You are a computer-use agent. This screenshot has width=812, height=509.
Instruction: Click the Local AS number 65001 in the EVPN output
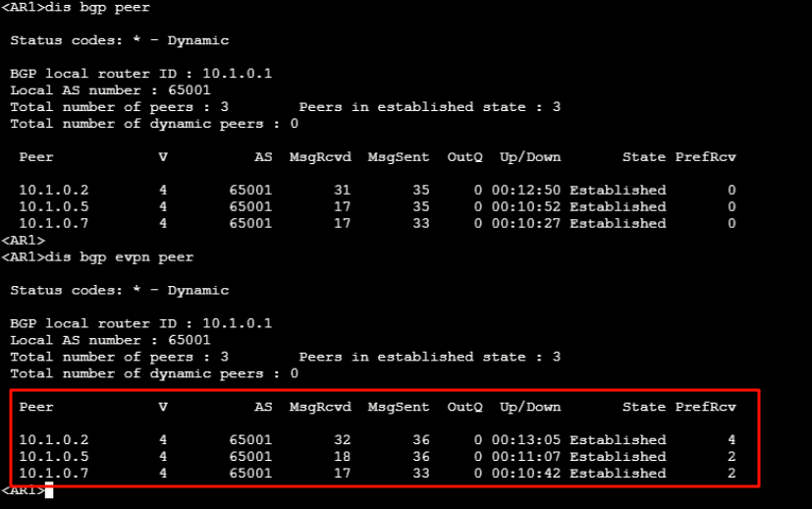pyautogui.click(x=189, y=340)
